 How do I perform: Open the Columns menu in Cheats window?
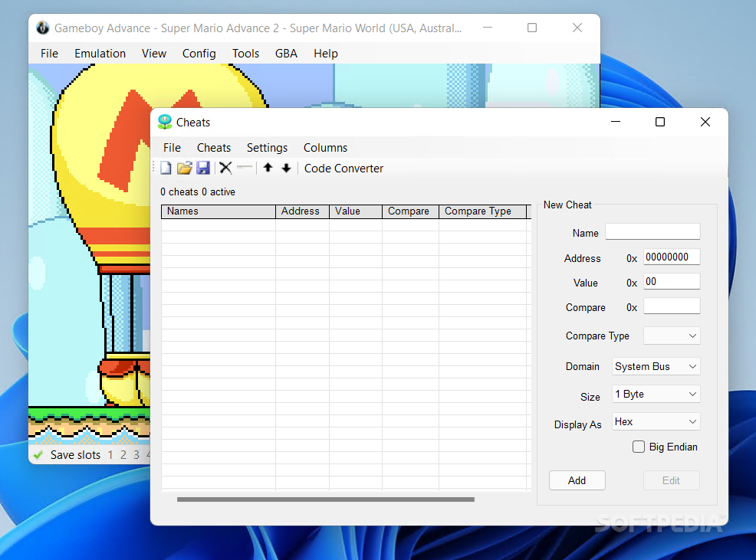[325, 148]
